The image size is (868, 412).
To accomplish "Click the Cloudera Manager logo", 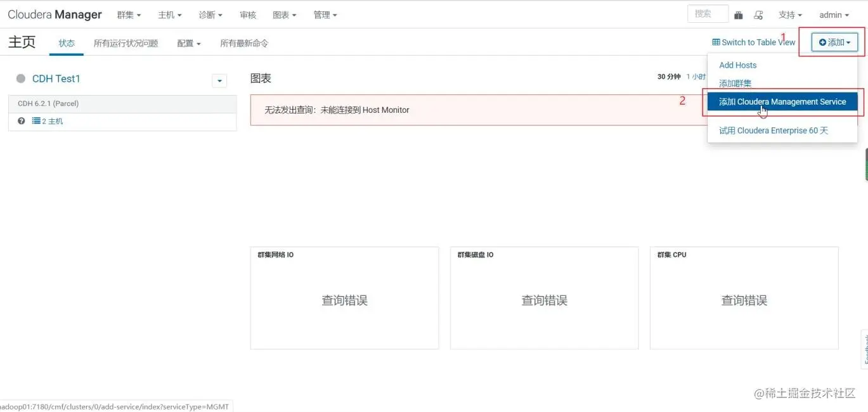I will [55, 15].
